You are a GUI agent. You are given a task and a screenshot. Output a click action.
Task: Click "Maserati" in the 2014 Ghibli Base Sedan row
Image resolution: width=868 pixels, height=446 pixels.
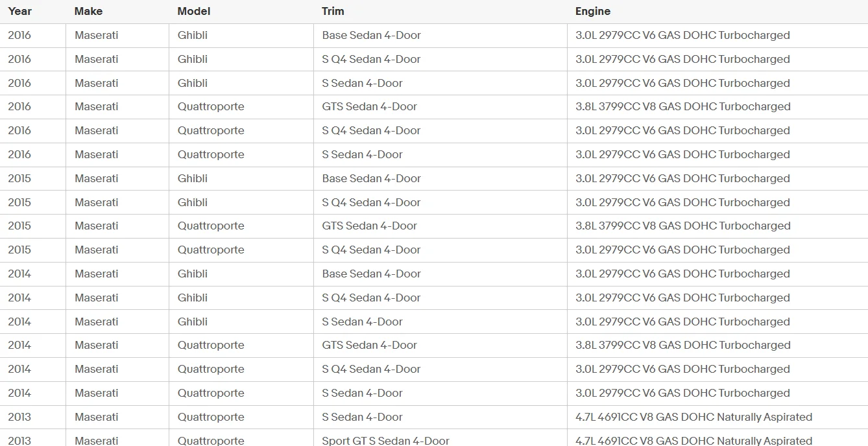pyautogui.click(x=97, y=274)
